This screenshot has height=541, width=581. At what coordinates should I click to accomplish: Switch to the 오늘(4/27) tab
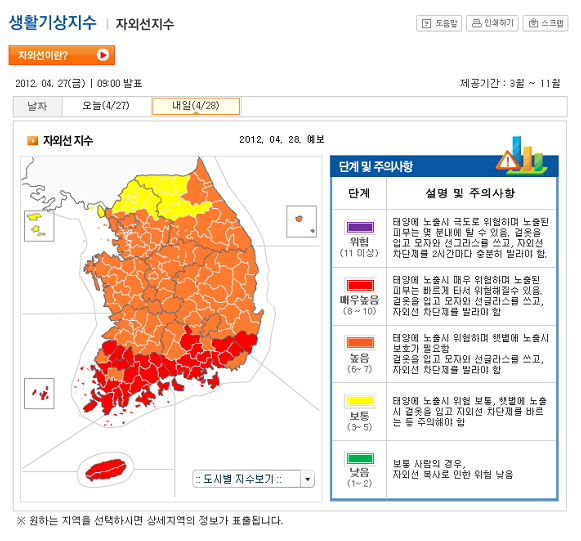point(106,106)
